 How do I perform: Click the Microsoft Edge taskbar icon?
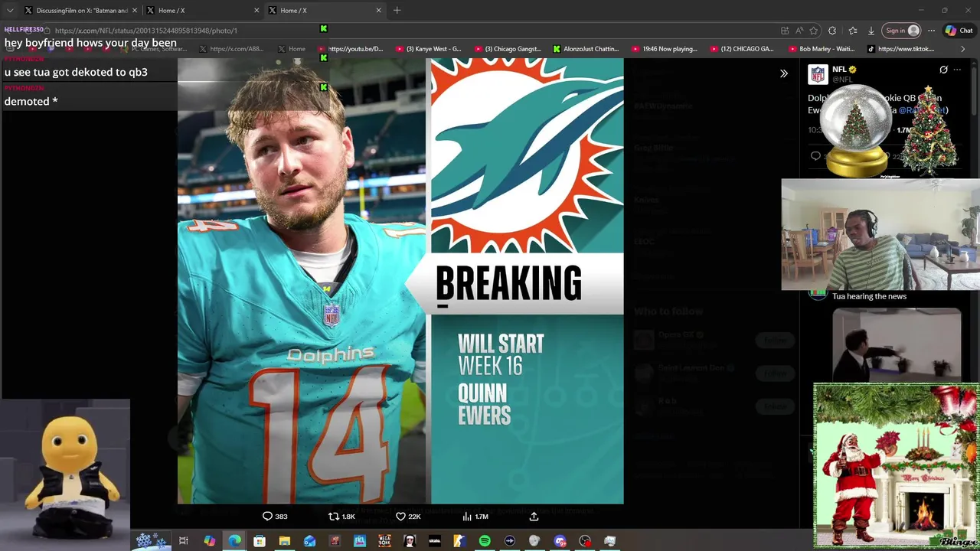click(234, 541)
